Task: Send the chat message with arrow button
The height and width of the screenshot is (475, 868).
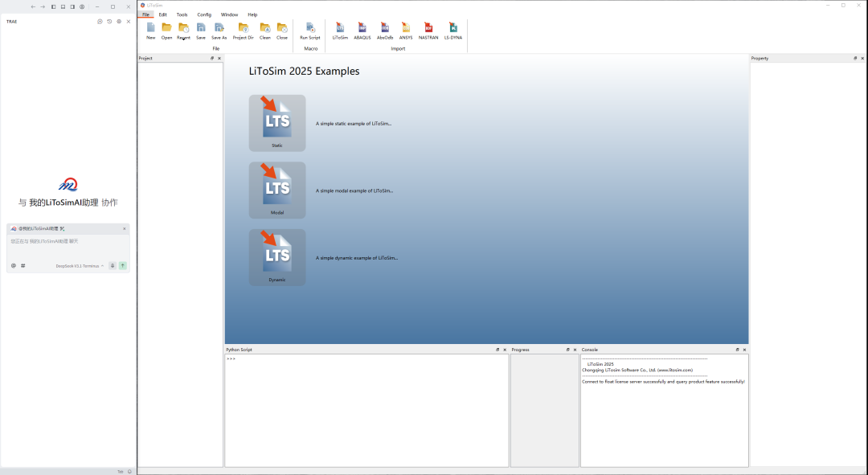Action: click(123, 266)
